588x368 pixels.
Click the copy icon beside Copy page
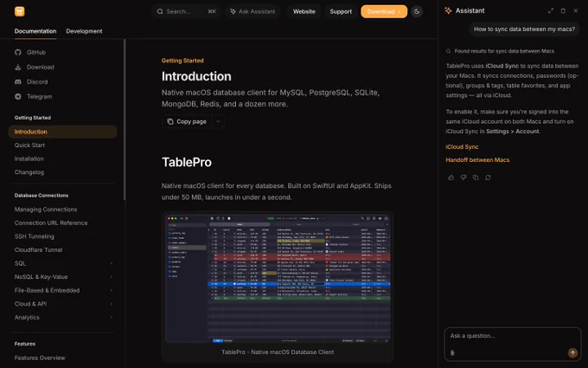click(x=170, y=121)
